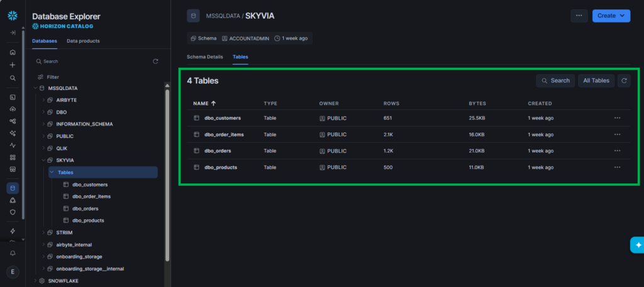The height and width of the screenshot is (287, 644).
Task: Select dbo_customers in the tree
Action: (x=90, y=185)
